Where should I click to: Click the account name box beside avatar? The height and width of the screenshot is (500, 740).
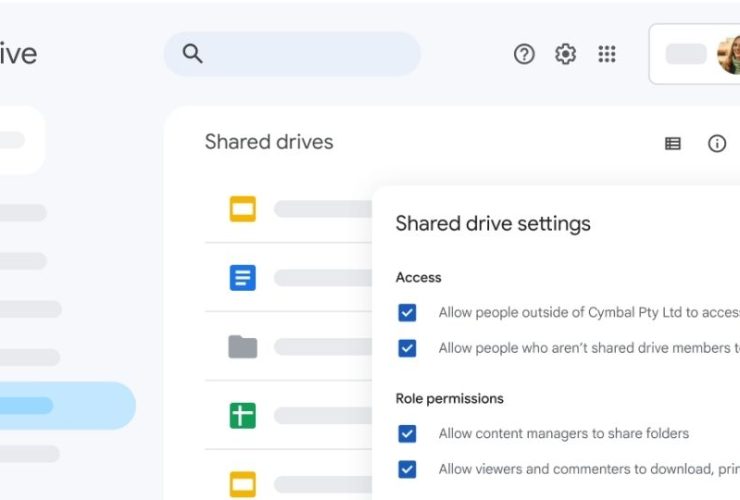pyautogui.click(x=686, y=54)
